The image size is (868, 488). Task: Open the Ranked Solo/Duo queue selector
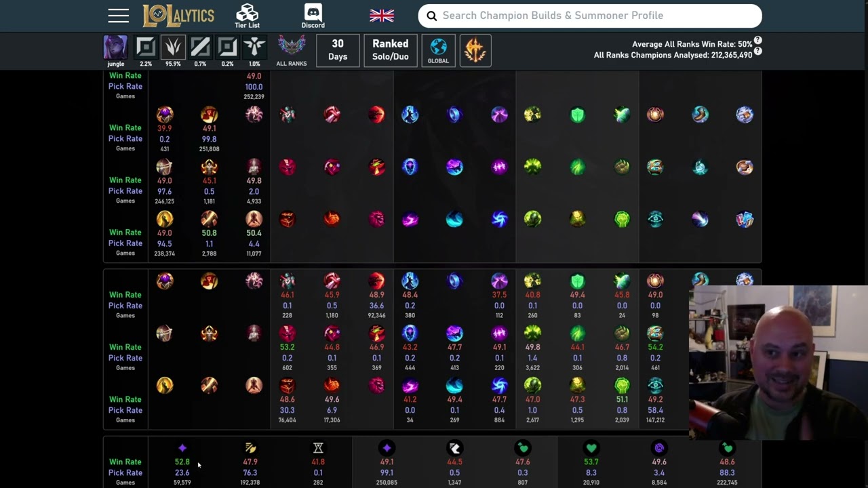391,50
